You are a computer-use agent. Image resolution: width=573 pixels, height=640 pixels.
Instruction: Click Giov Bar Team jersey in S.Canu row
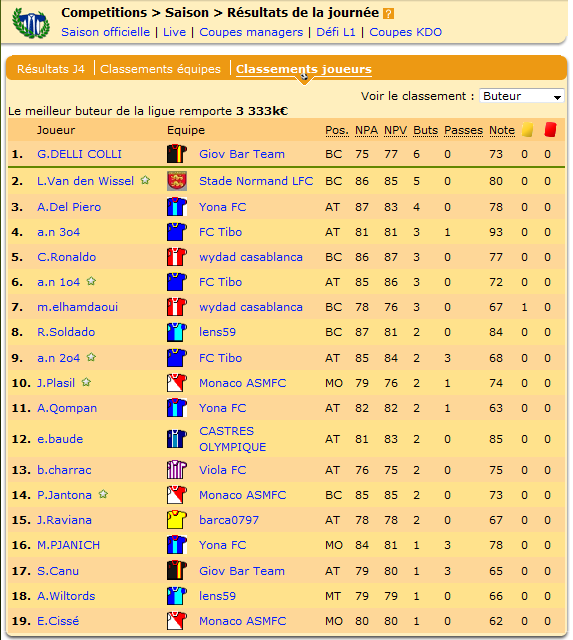[177, 571]
